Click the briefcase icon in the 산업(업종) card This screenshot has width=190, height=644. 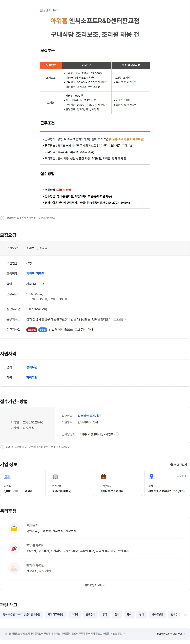(103, 476)
